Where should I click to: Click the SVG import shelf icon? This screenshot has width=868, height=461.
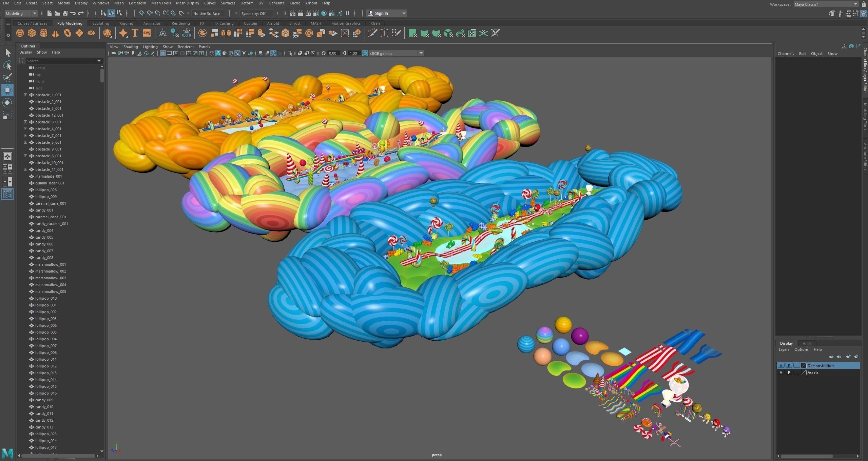click(x=147, y=33)
